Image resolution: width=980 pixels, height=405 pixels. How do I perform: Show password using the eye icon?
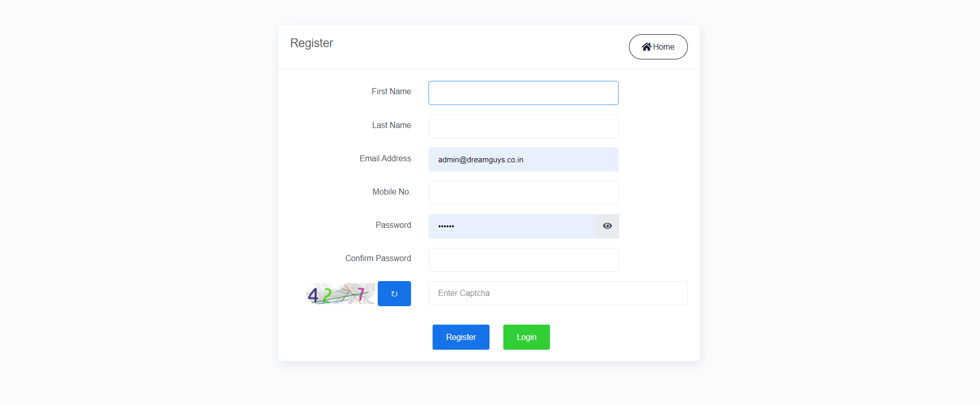[607, 226]
